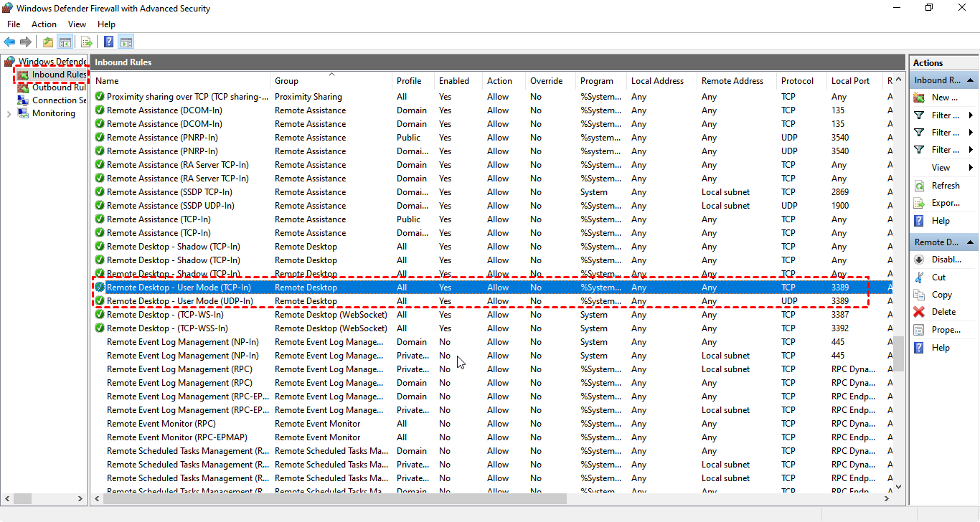The height and width of the screenshot is (522, 980).
Task: Click enabled icon of Remote Assistance (SSDP TCP-In)
Action: click(x=100, y=192)
